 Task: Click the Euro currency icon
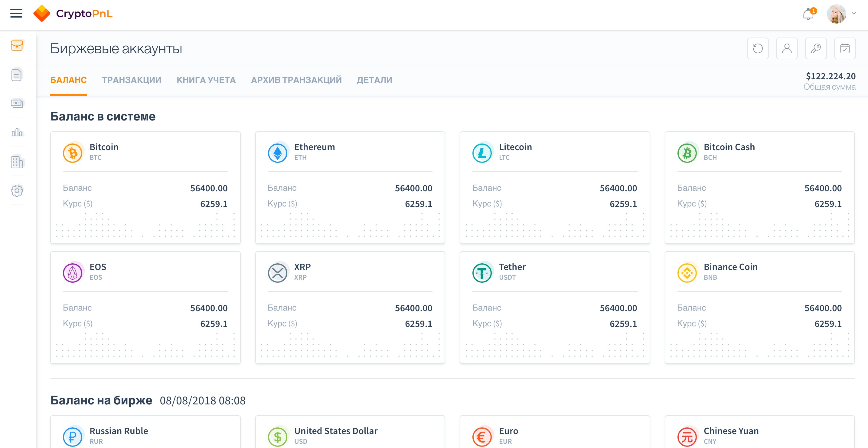[x=482, y=437]
